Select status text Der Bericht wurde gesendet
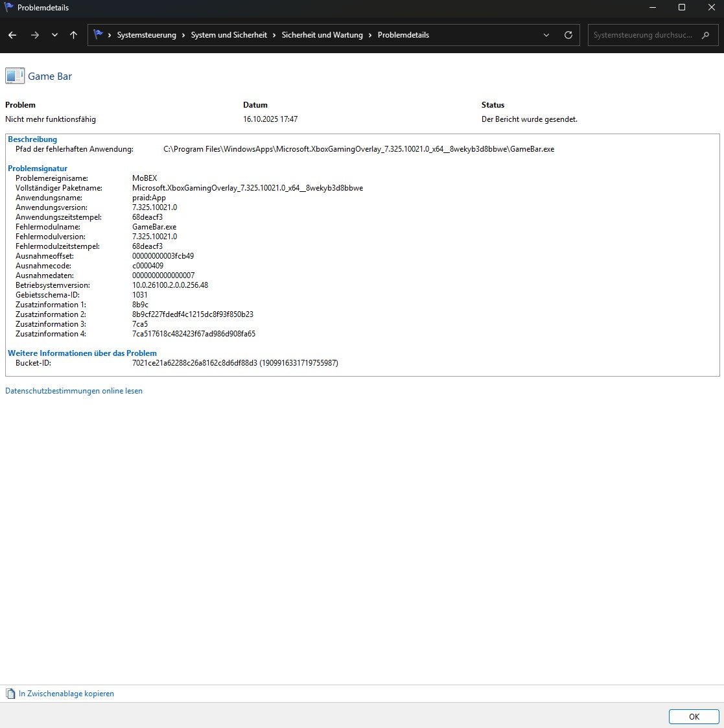 coord(529,119)
